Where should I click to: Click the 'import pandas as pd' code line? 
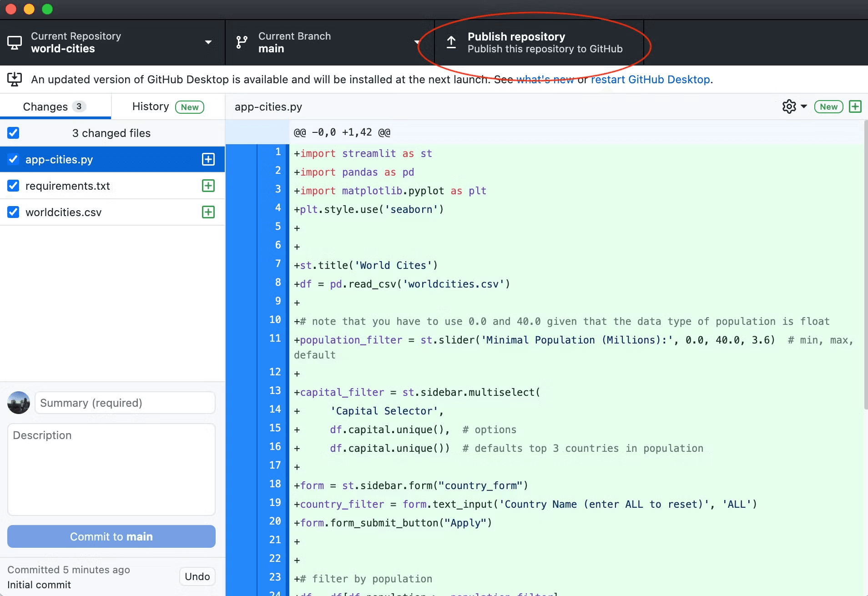354,172
